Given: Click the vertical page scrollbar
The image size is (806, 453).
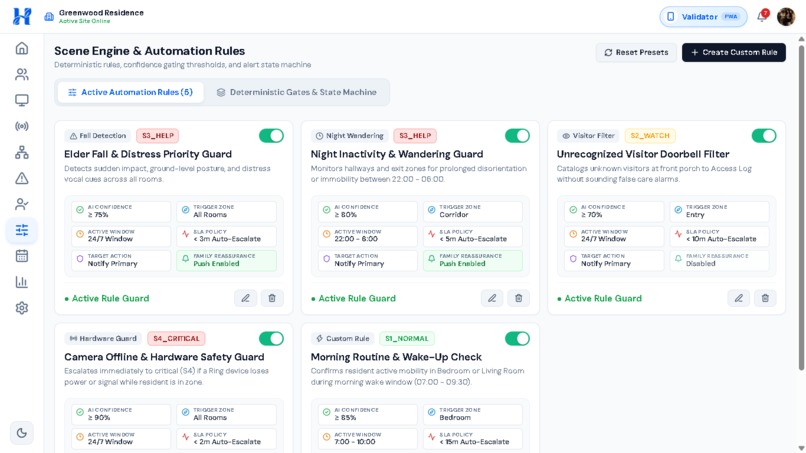Looking at the screenshot, I should click(801, 206).
